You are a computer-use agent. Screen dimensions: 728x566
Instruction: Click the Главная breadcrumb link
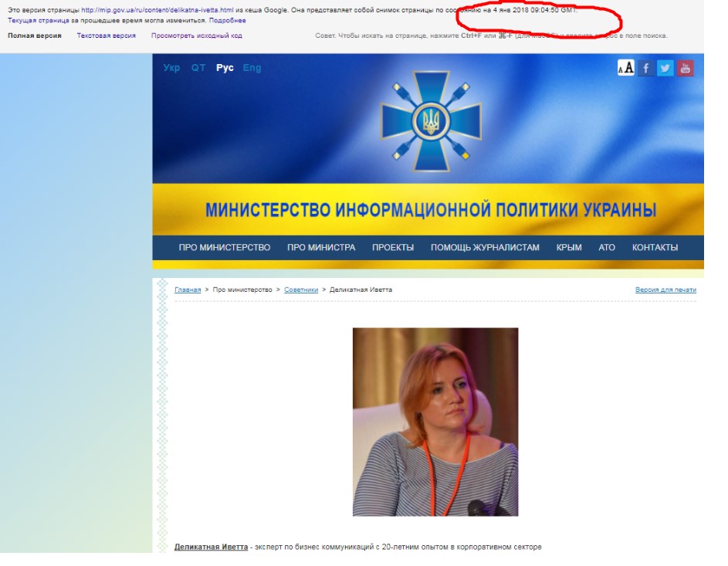188,290
